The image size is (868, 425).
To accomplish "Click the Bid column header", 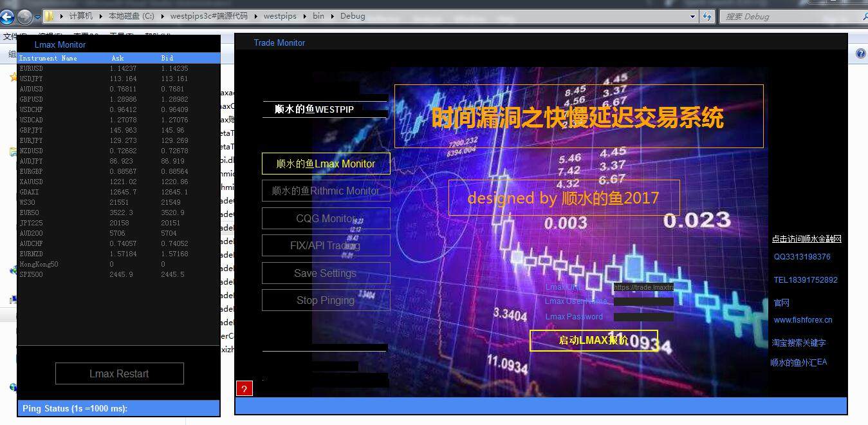I will 167,58.
